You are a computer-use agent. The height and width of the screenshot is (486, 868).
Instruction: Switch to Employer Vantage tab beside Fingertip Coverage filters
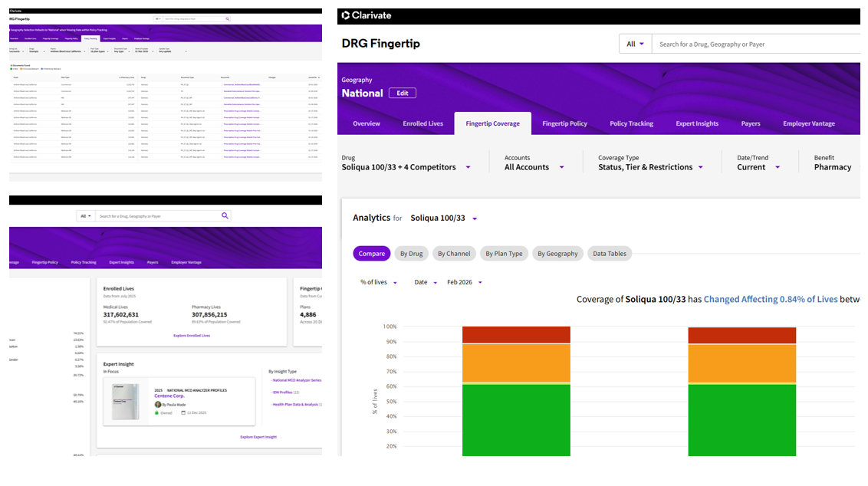(x=808, y=123)
